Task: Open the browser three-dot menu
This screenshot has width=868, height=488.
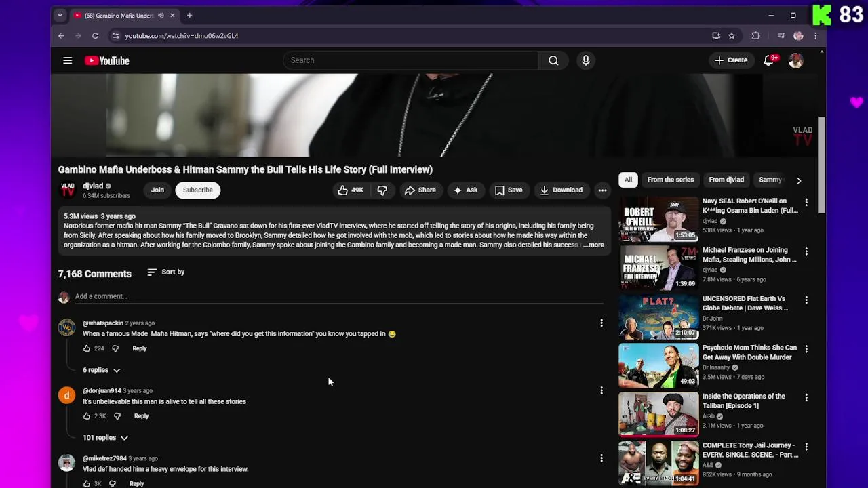Action: tap(816, 36)
